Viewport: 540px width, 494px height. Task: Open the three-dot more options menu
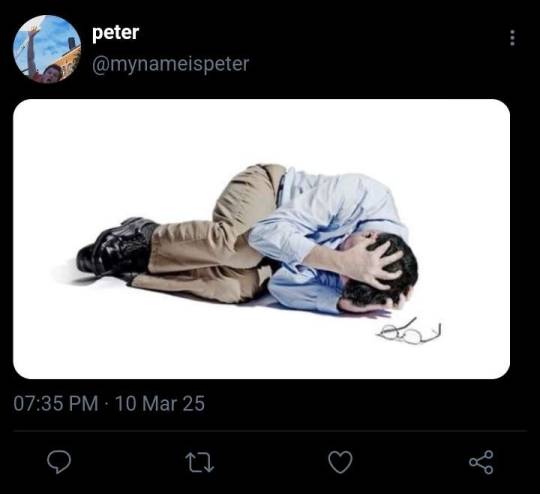click(x=512, y=38)
